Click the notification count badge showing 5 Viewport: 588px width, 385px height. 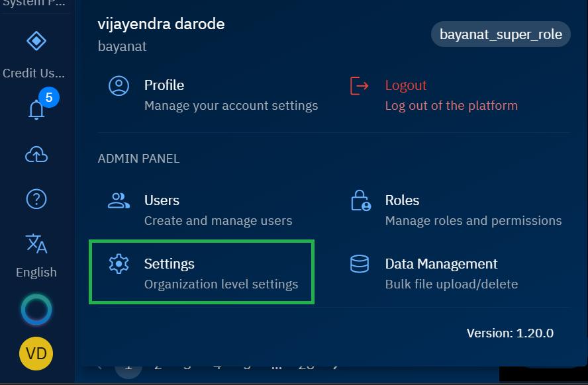(x=49, y=98)
